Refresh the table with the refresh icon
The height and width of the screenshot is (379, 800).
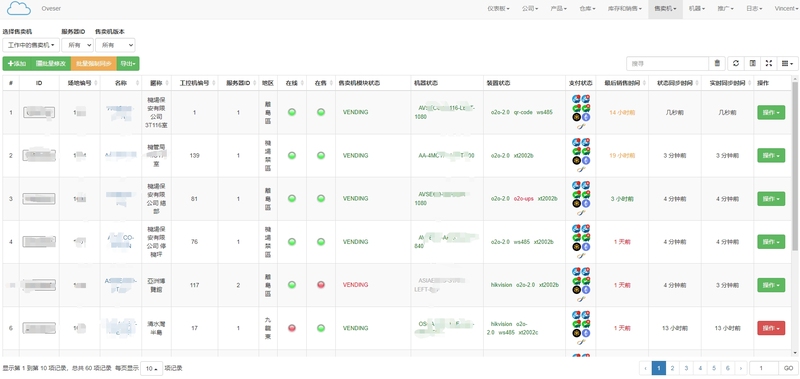pos(735,63)
